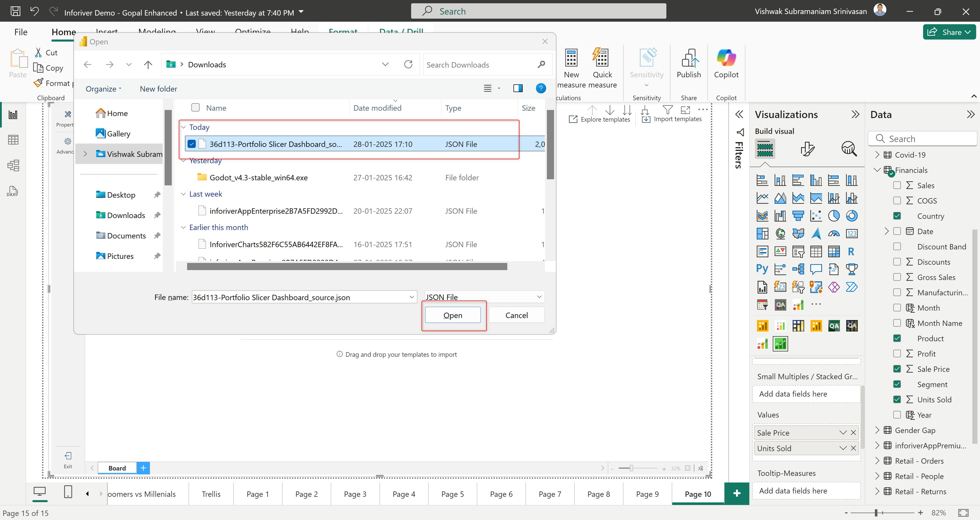Open the Analytics magnifier icon
The height and width of the screenshot is (520, 980).
849,149
